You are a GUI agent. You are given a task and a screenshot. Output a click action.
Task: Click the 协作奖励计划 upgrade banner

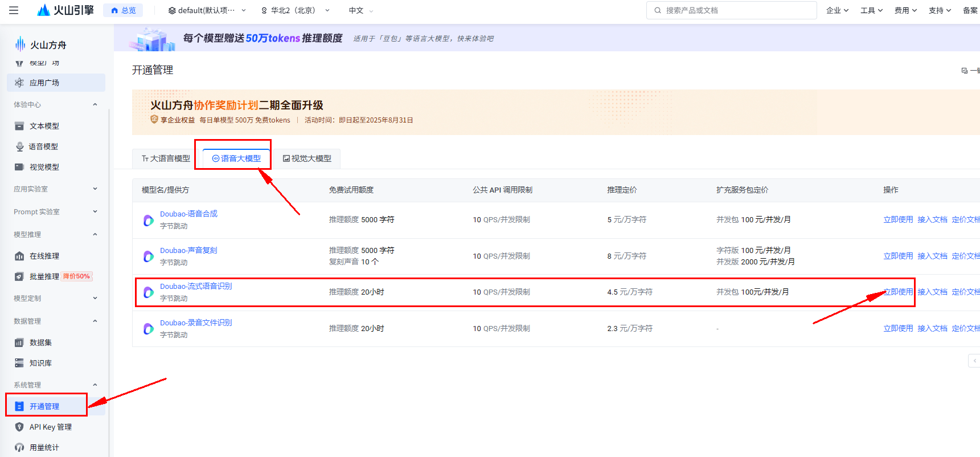pyautogui.click(x=556, y=112)
